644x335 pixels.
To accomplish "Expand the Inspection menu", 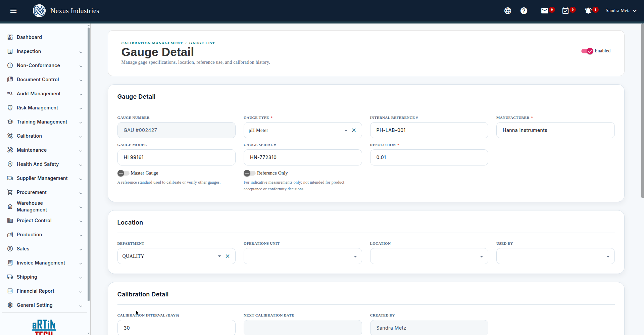I will tap(45, 51).
